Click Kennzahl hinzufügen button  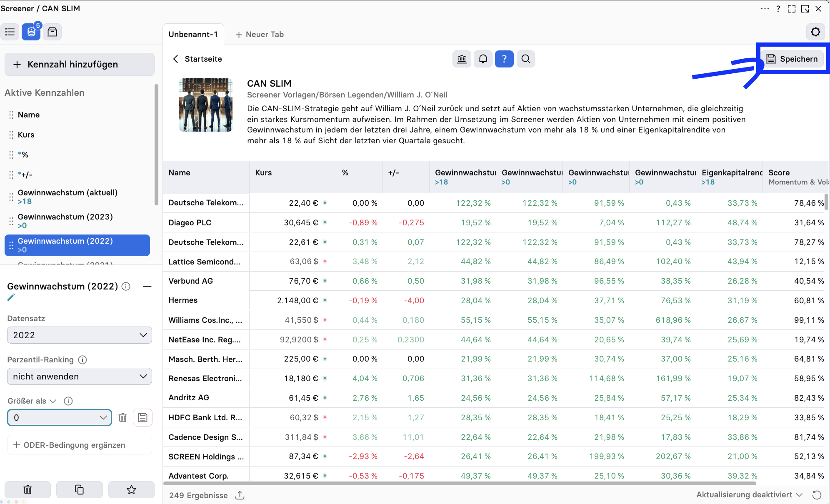coord(80,65)
